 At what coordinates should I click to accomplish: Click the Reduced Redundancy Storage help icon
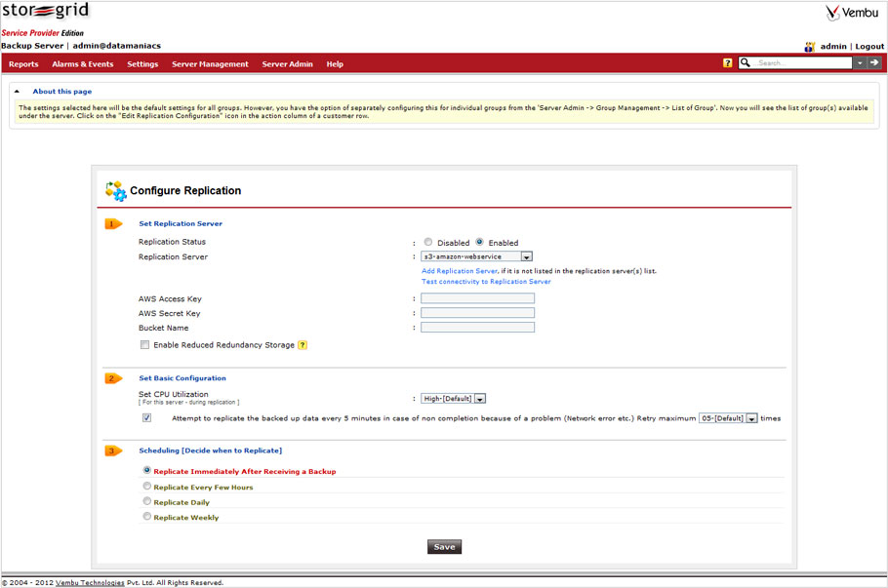coord(303,345)
